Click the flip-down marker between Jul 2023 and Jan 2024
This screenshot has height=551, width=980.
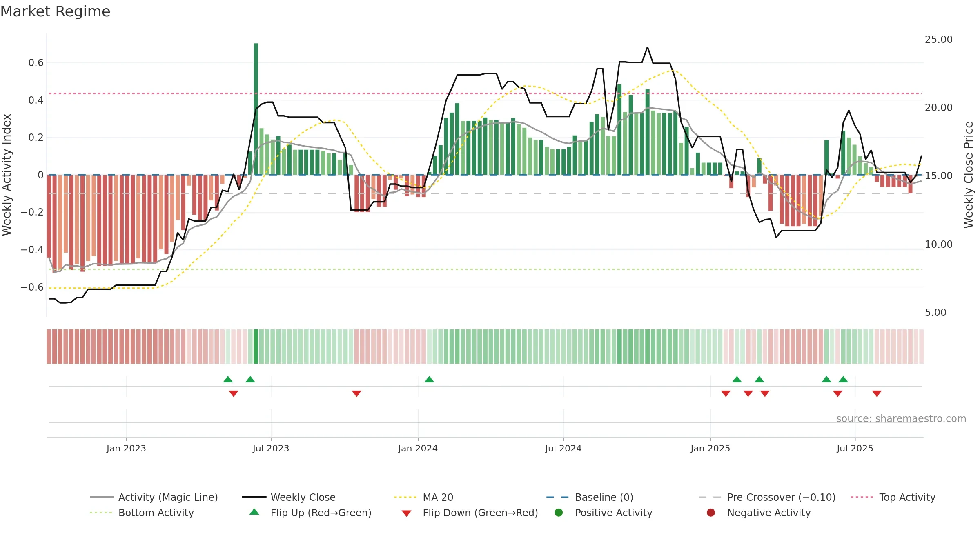pos(356,393)
